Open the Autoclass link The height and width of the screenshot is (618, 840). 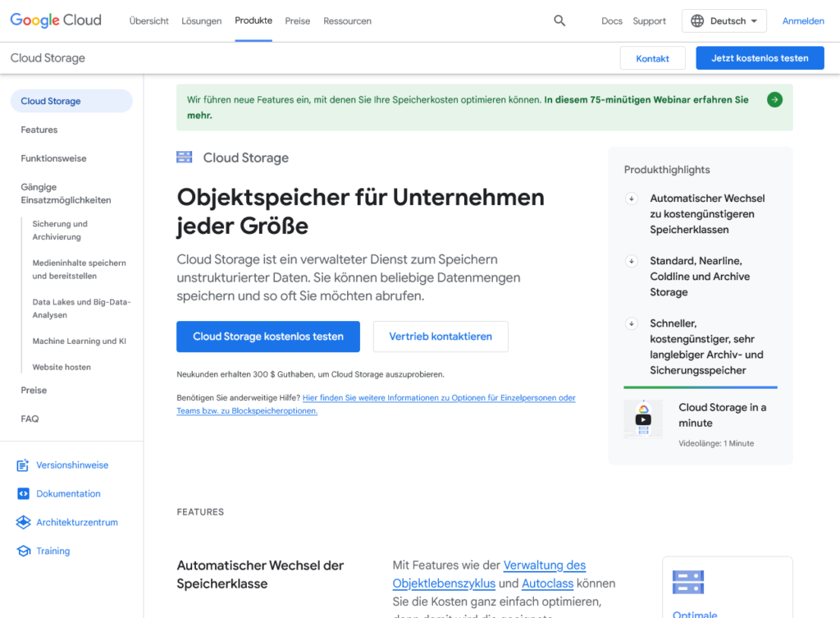coord(547,584)
